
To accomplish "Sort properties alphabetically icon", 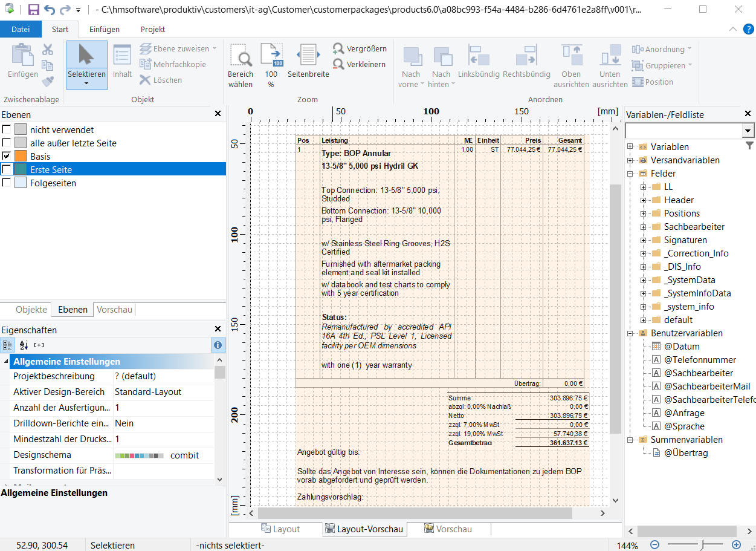I will click(24, 345).
